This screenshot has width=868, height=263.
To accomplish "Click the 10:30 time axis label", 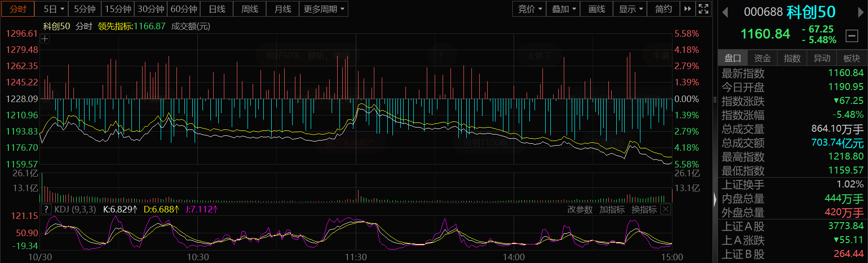I will (x=198, y=257).
